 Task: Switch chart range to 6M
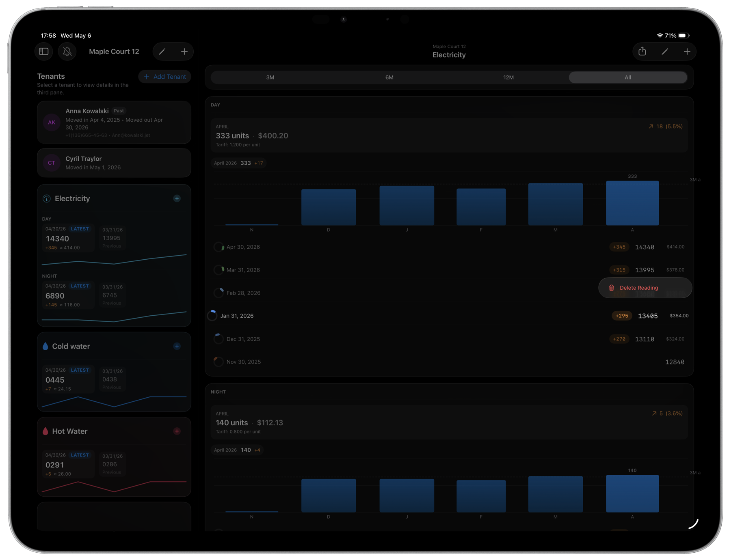[x=389, y=78]
